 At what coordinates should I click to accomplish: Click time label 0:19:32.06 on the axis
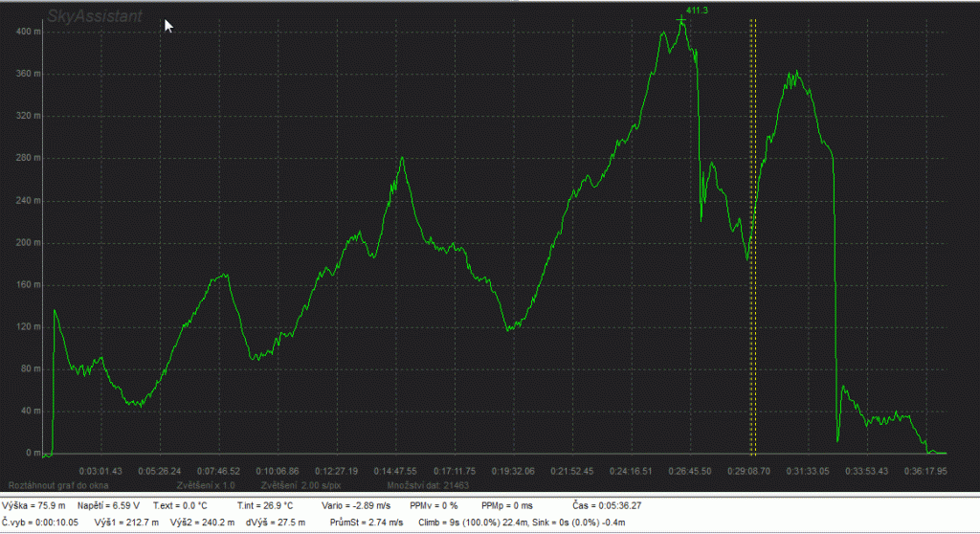tap(515, 471)
